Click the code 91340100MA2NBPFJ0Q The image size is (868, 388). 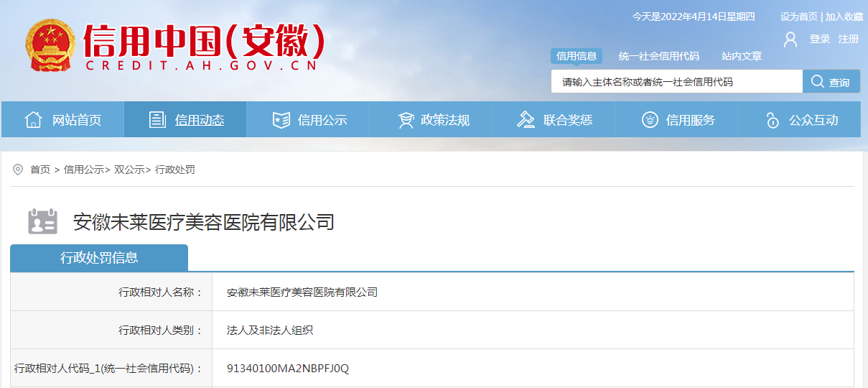point(288,369)
